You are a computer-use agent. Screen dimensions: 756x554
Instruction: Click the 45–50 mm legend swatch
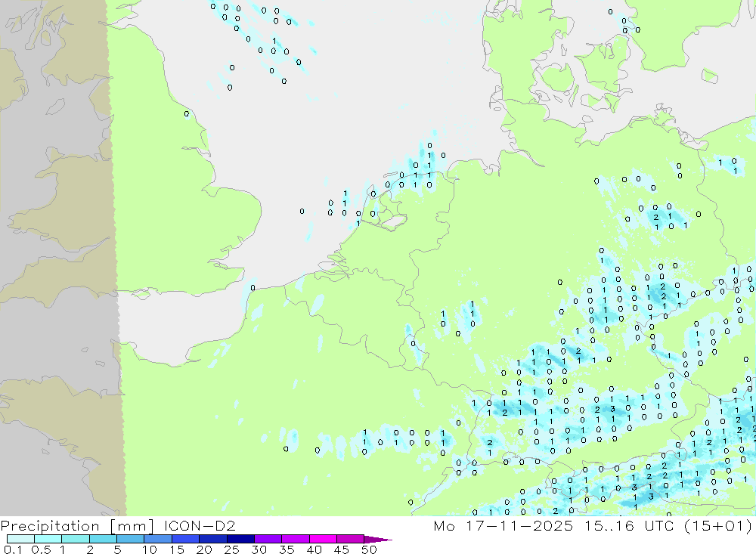(351, 539)
